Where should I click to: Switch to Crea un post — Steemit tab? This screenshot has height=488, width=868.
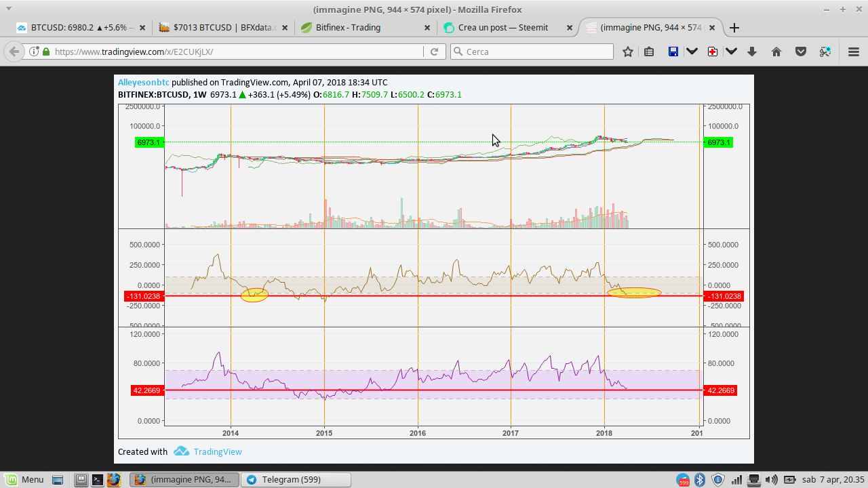(x=502, y=28)
